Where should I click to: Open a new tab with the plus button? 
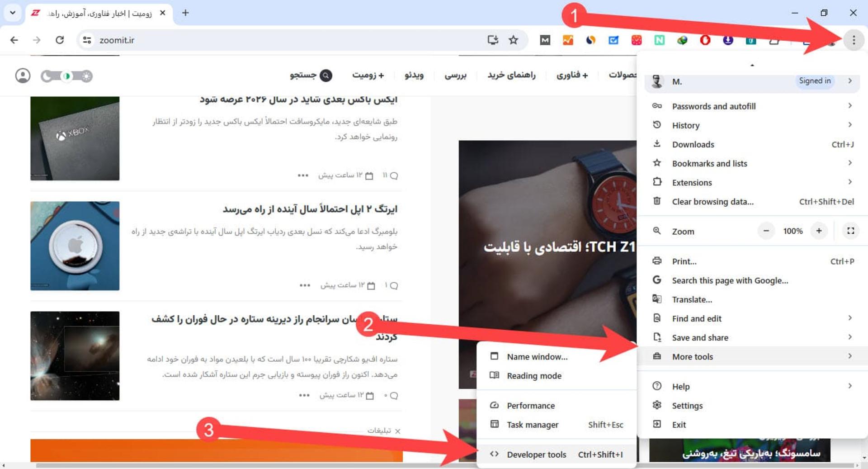[x=185, y=13]
